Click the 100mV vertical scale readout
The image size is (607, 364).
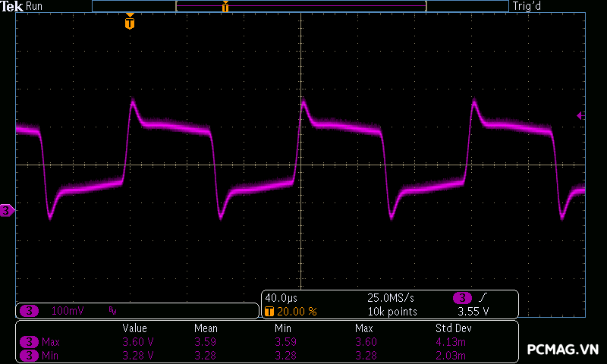[68, 310]
